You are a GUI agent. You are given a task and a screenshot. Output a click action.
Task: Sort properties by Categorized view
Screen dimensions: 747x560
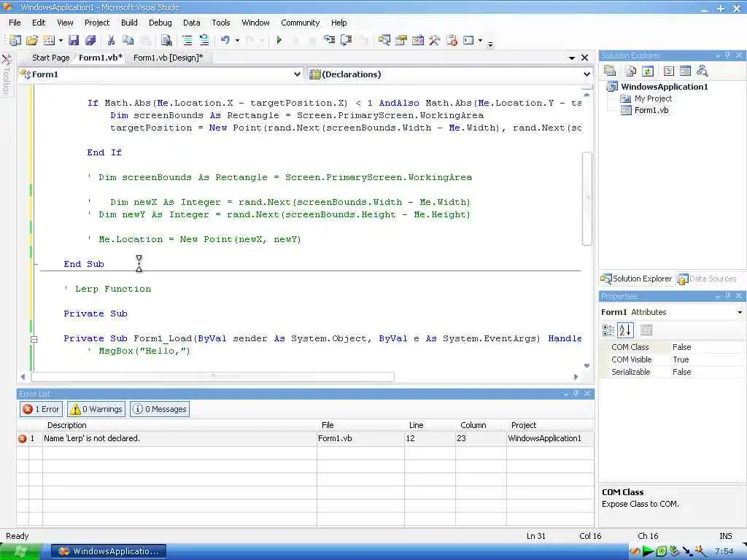tap(608, 330)
